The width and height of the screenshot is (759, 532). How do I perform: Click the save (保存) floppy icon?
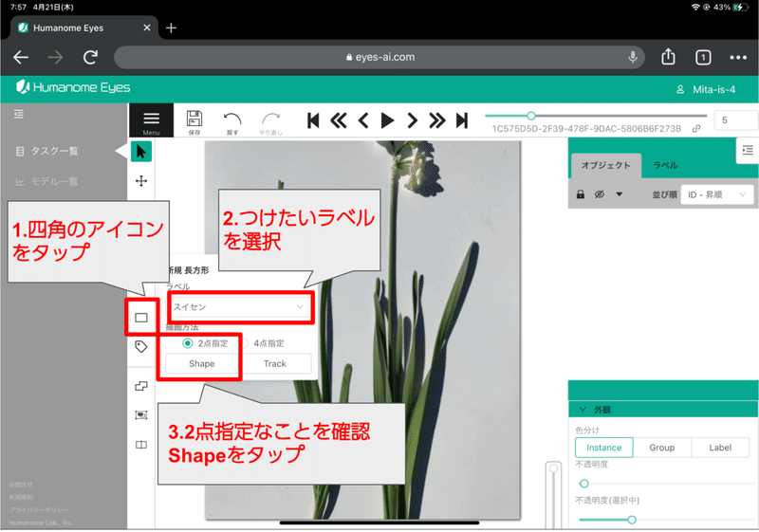[194, 122]
